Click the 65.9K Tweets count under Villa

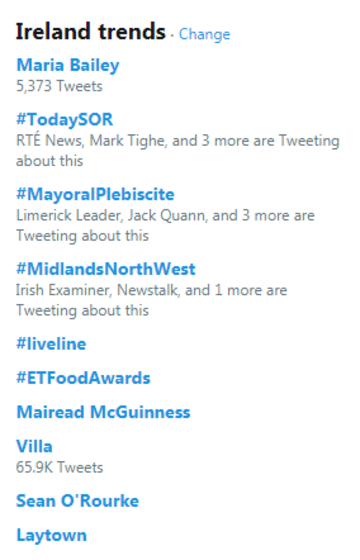click(x=60, y=468)
